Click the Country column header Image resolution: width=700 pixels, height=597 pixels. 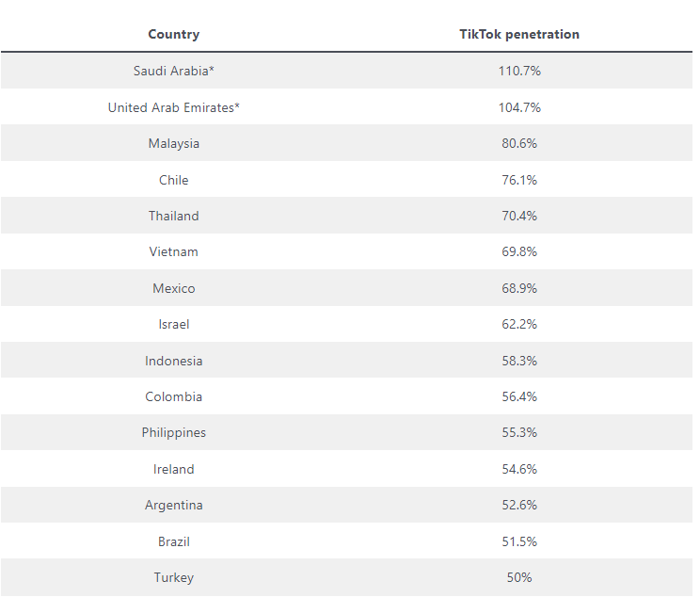tap(174, 34)
